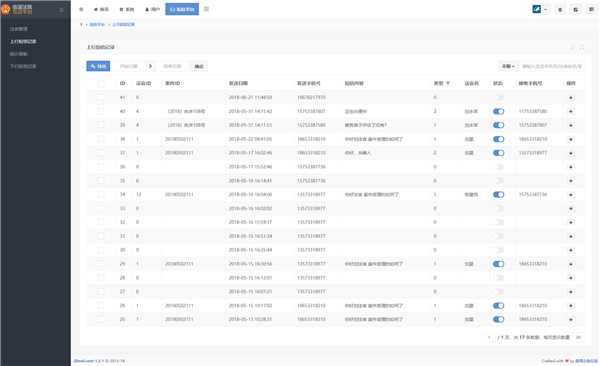Screen dimensions: 600x366
Task: Open 法官管理 in the sidebar
Action: (19, 29)
